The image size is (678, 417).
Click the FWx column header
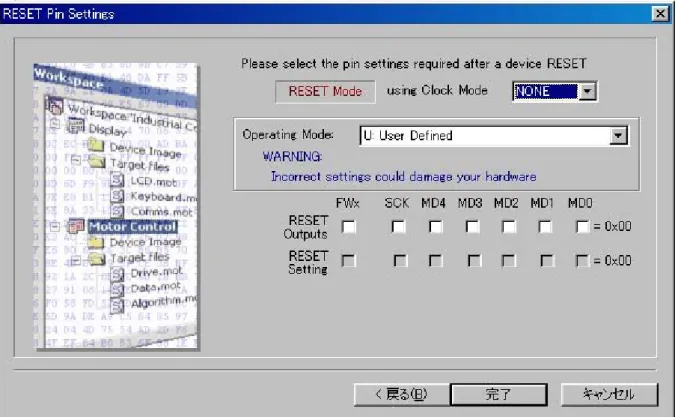coord(348,203)
